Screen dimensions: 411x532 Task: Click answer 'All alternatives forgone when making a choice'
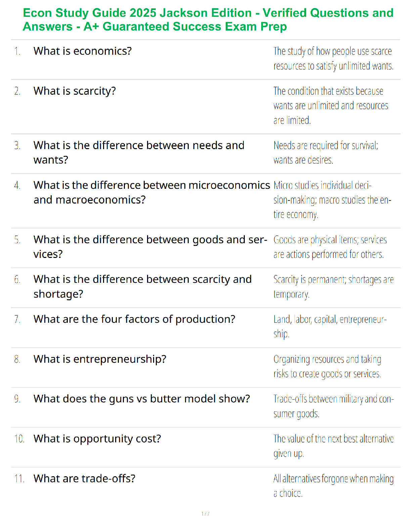click(x=333, y=486)
